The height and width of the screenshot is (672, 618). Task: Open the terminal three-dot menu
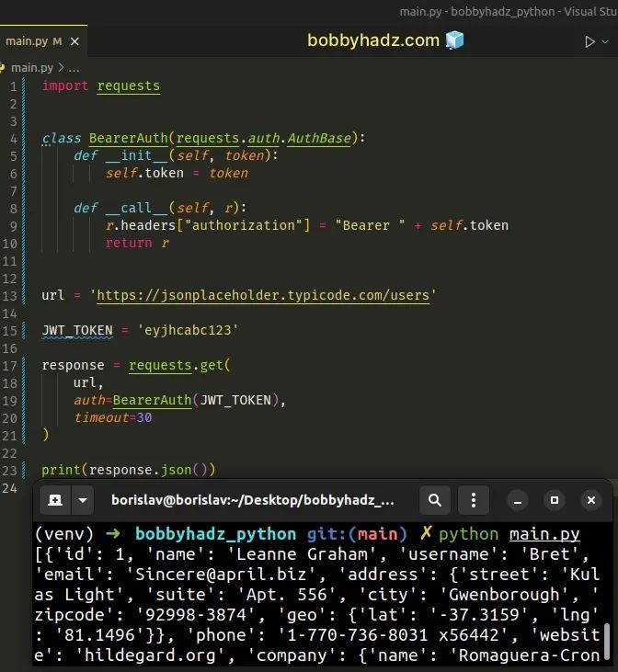tap(474, 500)
